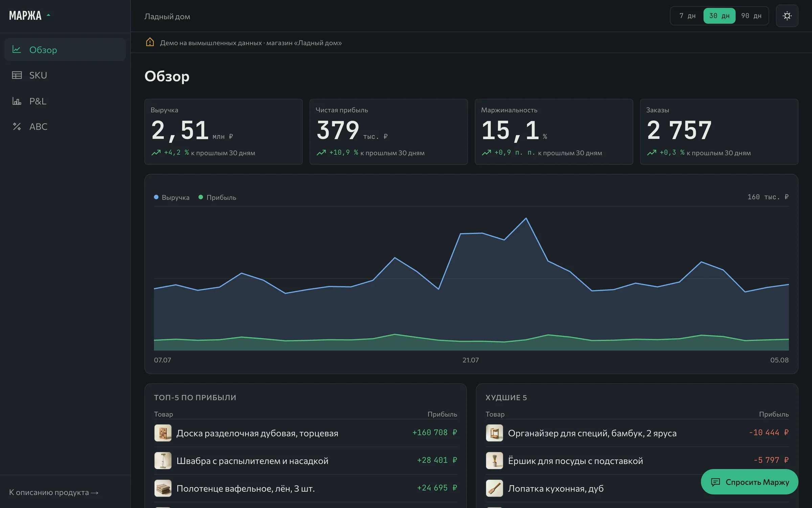
Task: Click the chat icon in Спросить Маржу
Action: 715,482
